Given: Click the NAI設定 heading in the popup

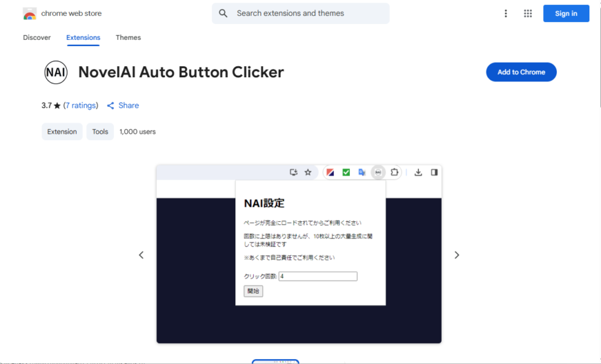Looking at the screenshot, I should pos(264,203).
